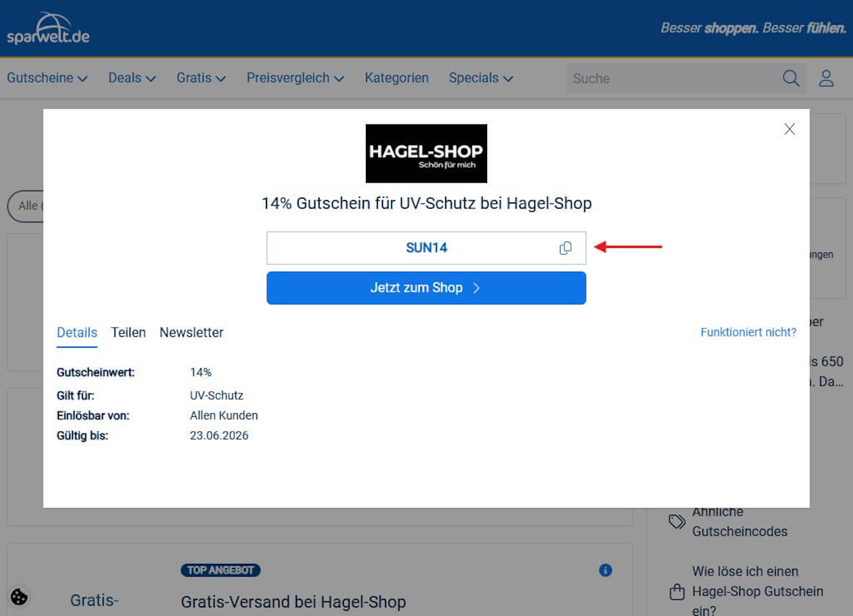This screenshot has width=853, height=616.
Task: Copy the SUN14 code via copy icon
Action: pos(566,248)
